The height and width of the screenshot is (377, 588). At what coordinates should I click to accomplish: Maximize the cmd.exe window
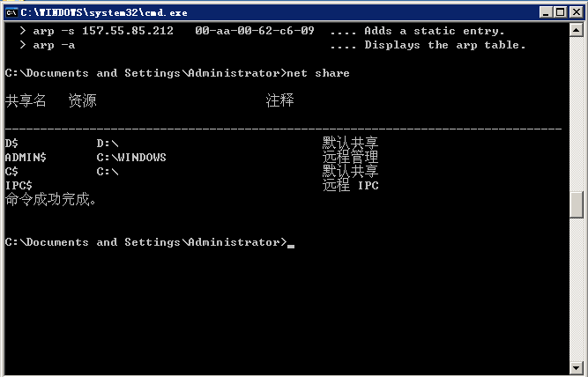(x=558, y=11)
